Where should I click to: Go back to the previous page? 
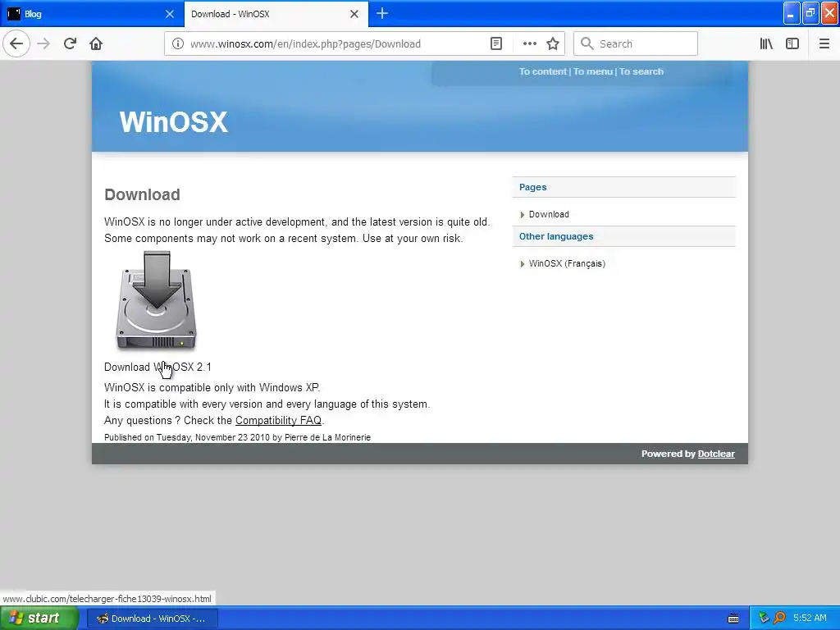pos(16,43)
